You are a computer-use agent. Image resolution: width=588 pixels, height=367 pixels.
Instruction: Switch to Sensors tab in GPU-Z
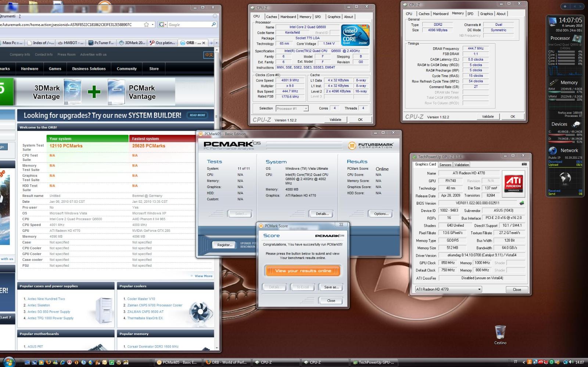[445, 165]
